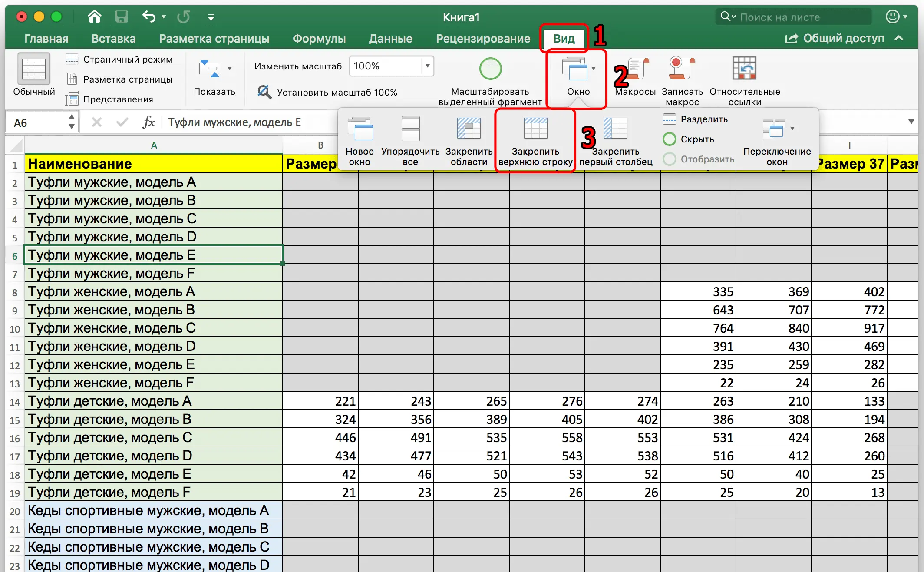Click the Undo arrow icon
Viewport: 924px width, 572px height.
pos(149,17)
